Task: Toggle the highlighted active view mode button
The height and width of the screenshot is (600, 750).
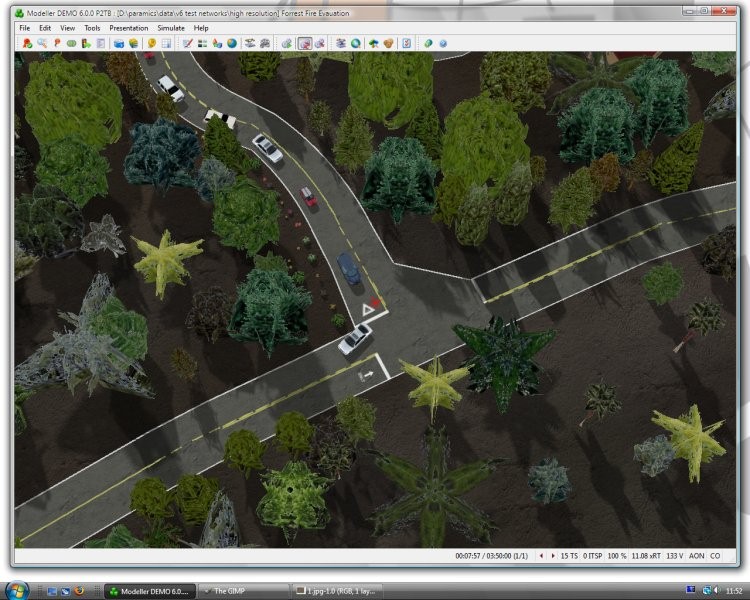Action: [305, 44]
